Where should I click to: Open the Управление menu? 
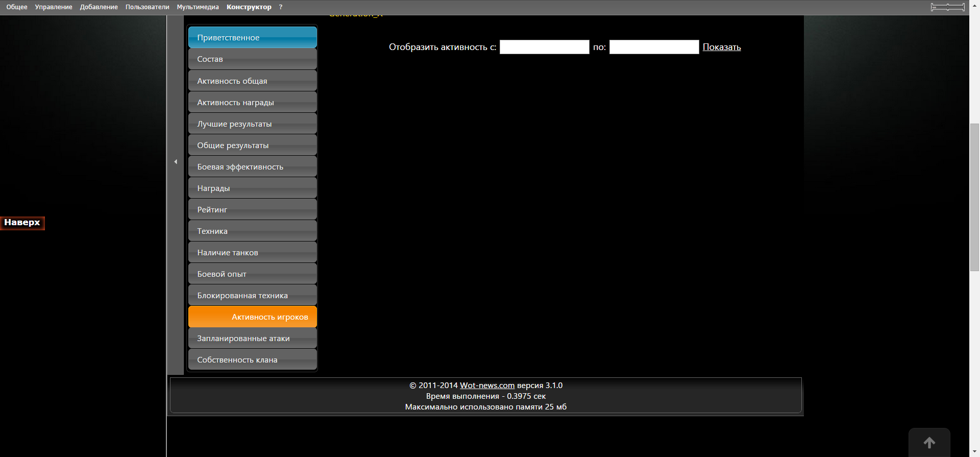click(54, 7)
